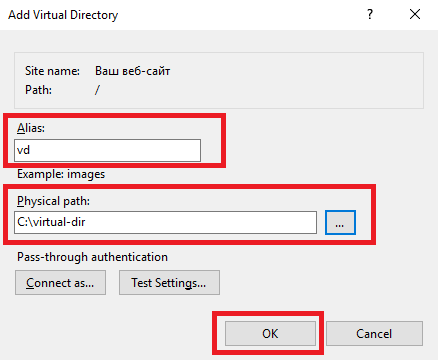
Task: Click the help question mark icon
Action: click(x=370, y=14)
